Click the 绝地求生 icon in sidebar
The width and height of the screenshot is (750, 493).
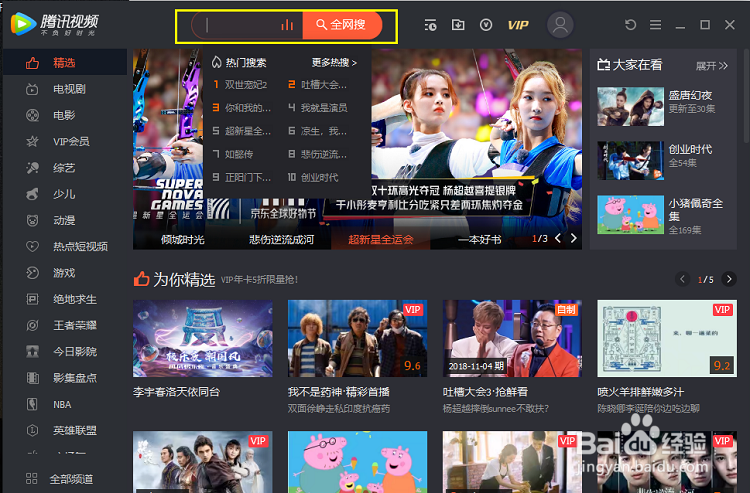click(33, 299)
